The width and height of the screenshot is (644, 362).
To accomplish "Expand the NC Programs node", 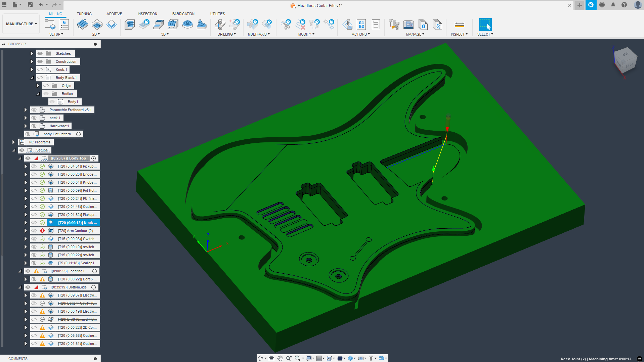I will pos(13,142).
